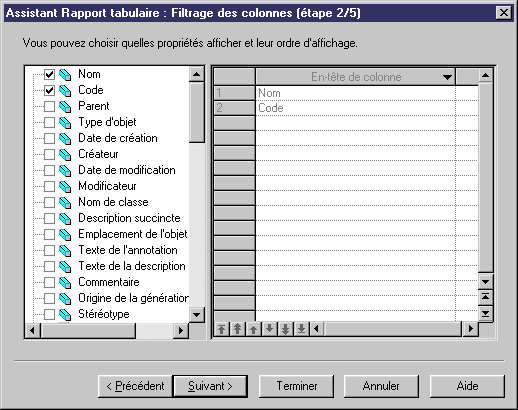Image resolution: width=518 pixels, height=410 pixels.
Task: Click the property icon beside Stéréotype
Action: click(x=65, y=314)
